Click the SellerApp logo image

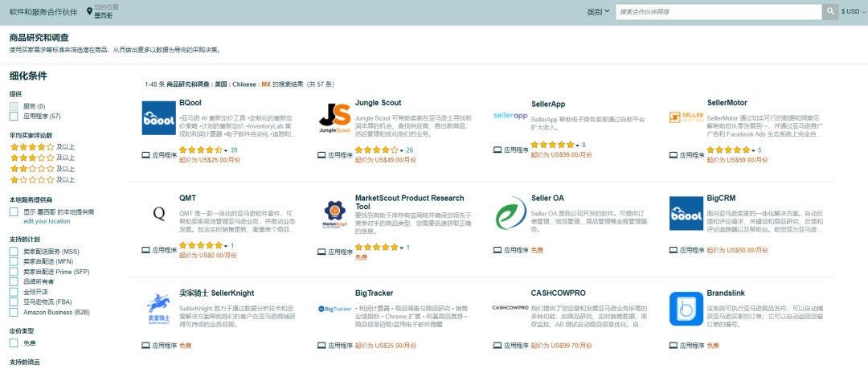pyautogui.click(x=510, y=115)
